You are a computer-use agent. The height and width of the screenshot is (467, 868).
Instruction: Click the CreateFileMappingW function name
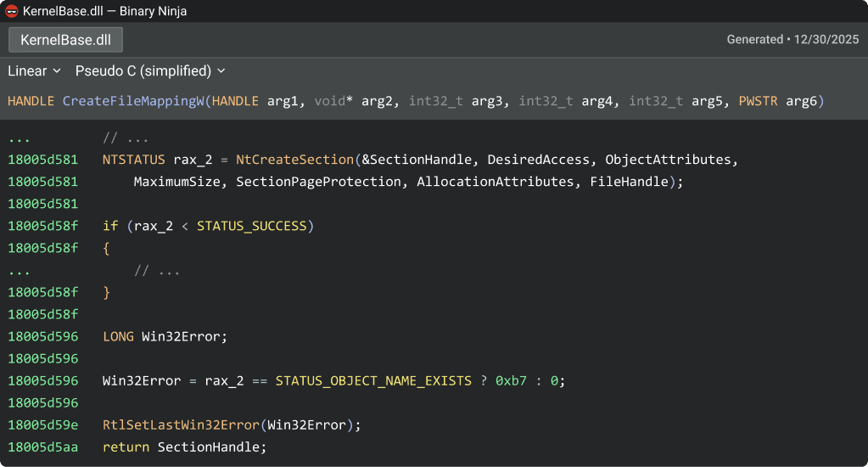[133, 101]
